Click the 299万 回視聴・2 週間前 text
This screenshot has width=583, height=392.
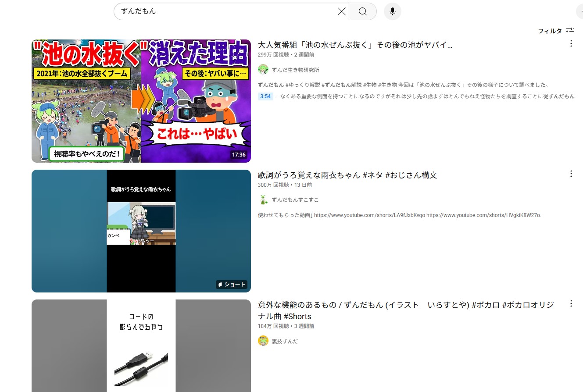click(286, 55)
